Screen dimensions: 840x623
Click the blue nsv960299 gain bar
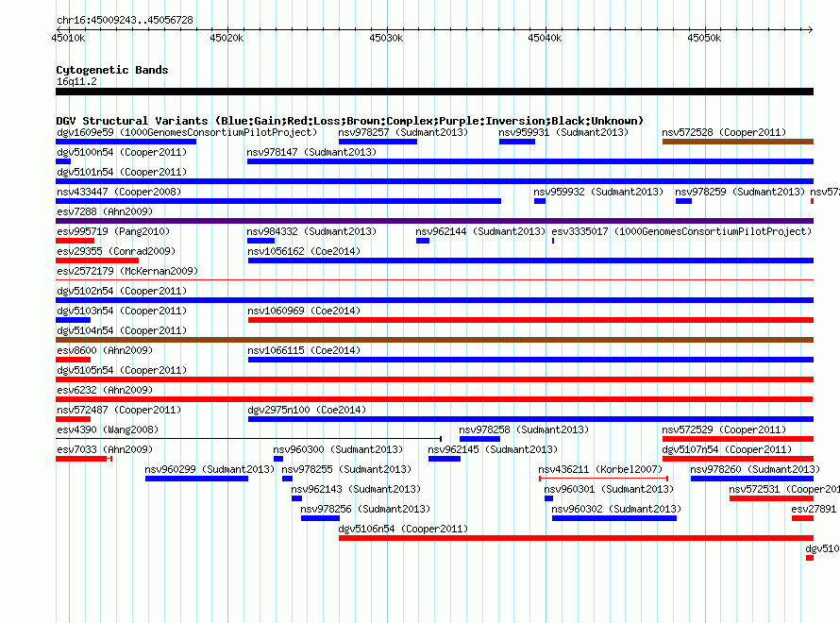196,479
